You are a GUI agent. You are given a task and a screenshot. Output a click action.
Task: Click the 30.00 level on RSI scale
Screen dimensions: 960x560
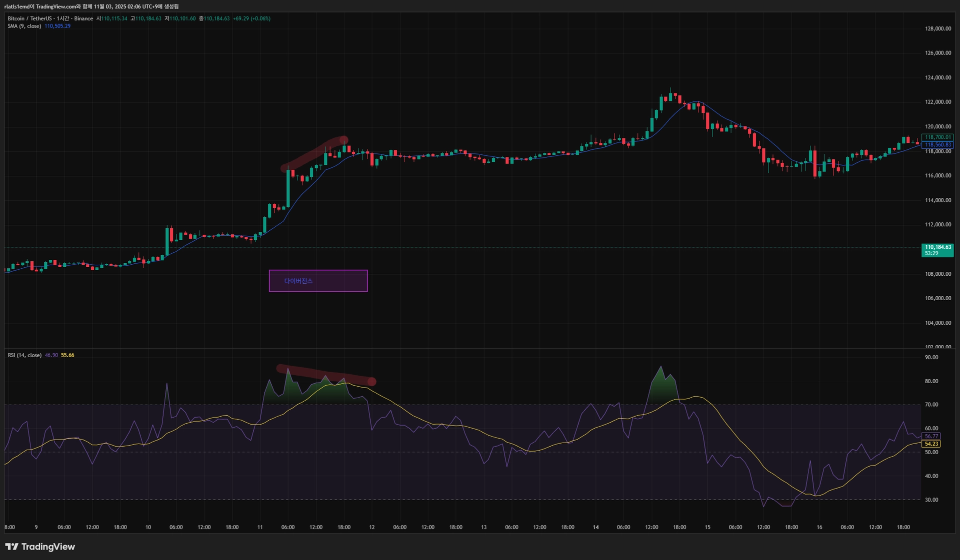pyautogui.click(x=931, y=500)
